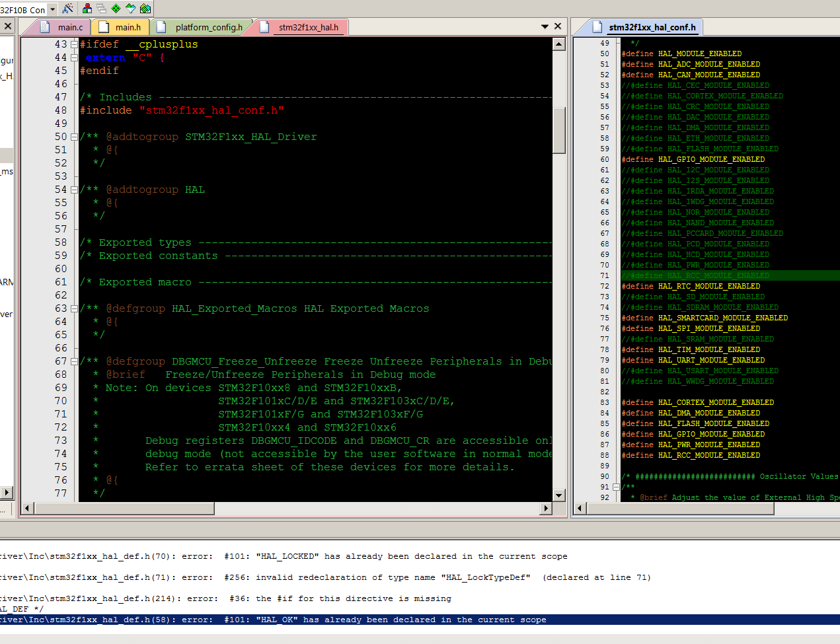The image size is (840, 644).
Task: Click left editor scroll down arrow
Action: point(559,495)
